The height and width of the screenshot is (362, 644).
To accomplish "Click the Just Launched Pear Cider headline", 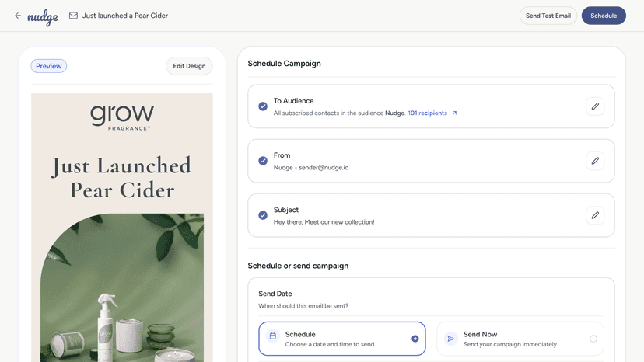I will [122, 178].
